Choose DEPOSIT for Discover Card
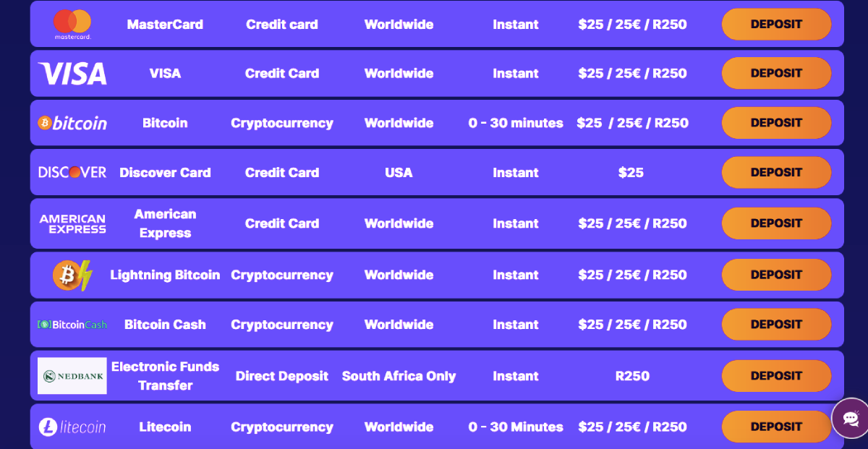Image resolution: width=868 pixels, height=449 pixels. click(776, 172)
